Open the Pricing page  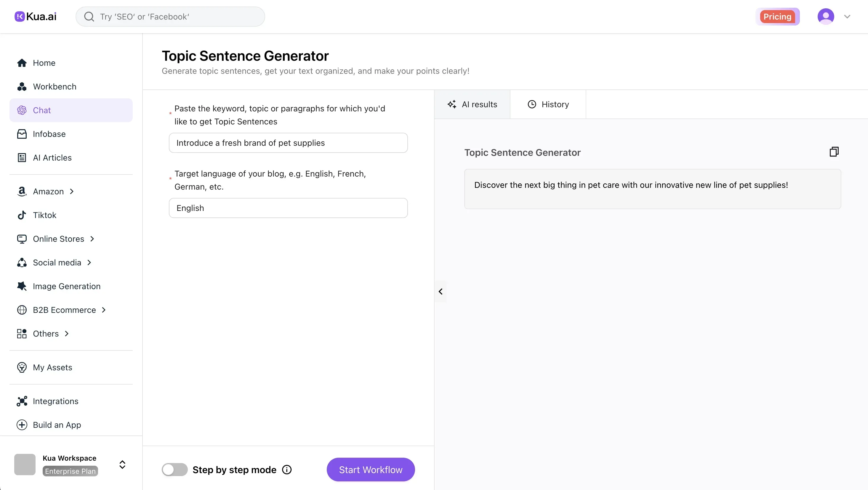tap(778, 16)
